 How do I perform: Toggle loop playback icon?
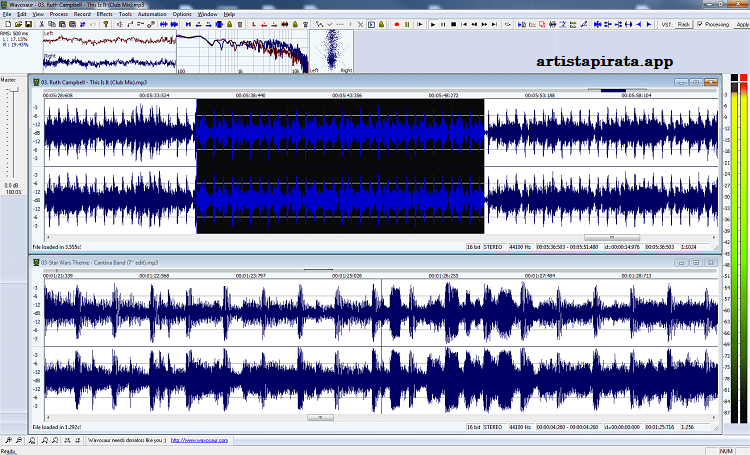[x=507, y=24]
